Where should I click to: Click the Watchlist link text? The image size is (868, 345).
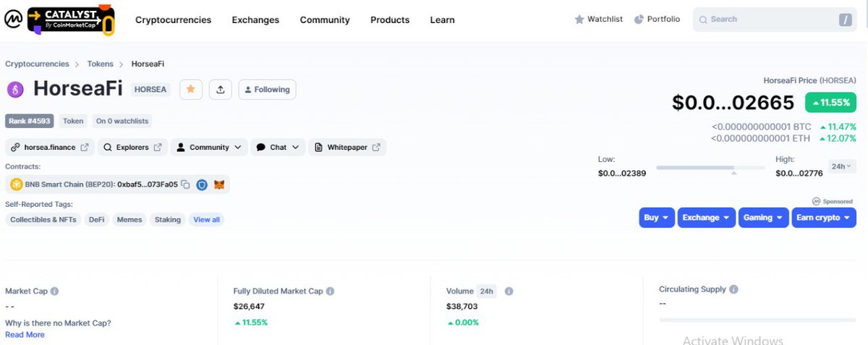605,20
